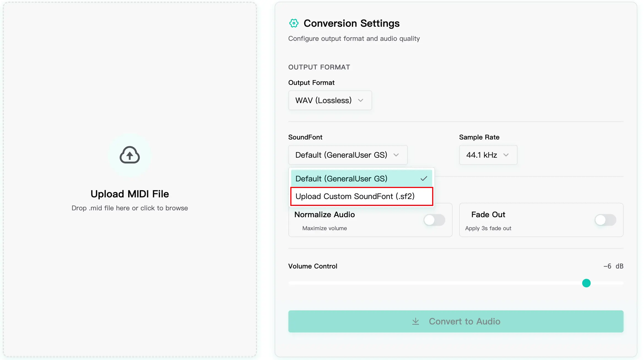Turn on the Fade Out switch

(605, 220)
